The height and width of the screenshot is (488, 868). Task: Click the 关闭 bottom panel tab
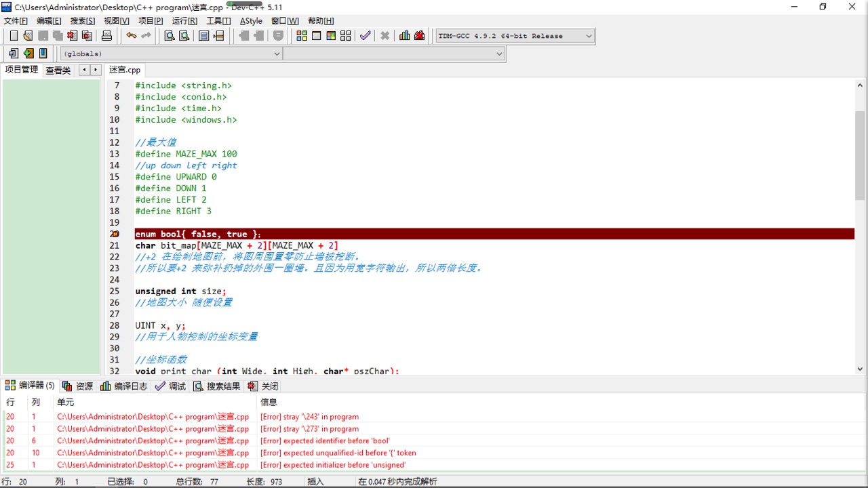click(263, 386)
